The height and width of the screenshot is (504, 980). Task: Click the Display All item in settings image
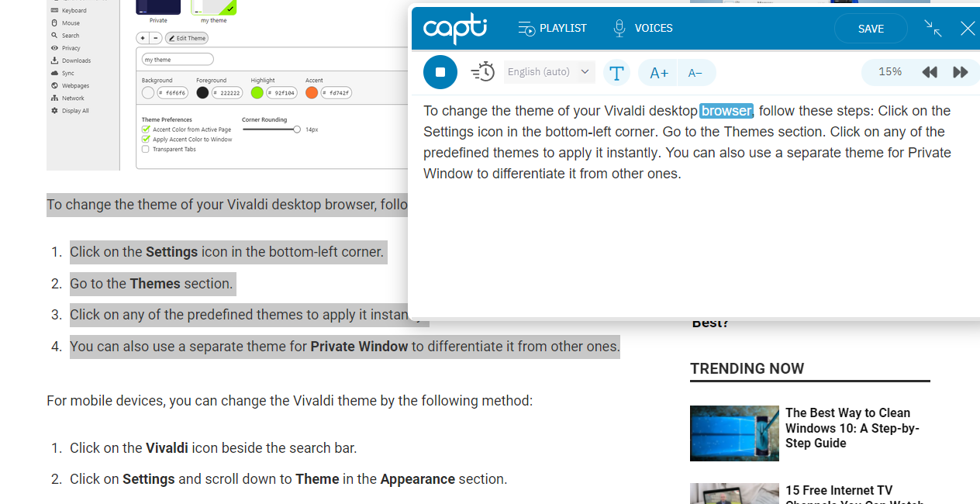click(x=70, y=111)
